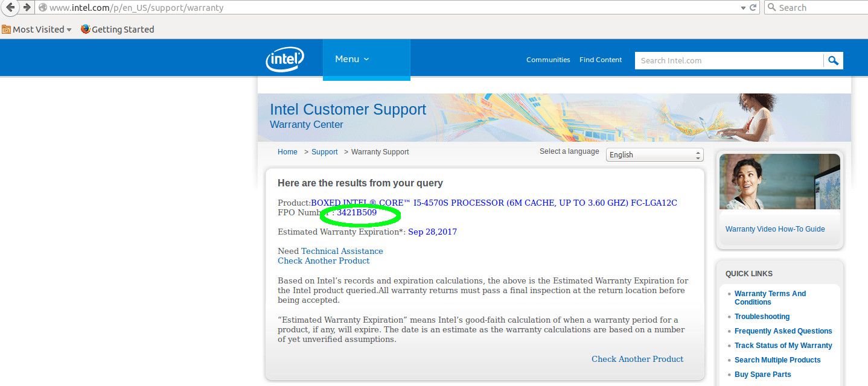Click the Technical Assistance link

pyautogui.click(x=342, y=251)
